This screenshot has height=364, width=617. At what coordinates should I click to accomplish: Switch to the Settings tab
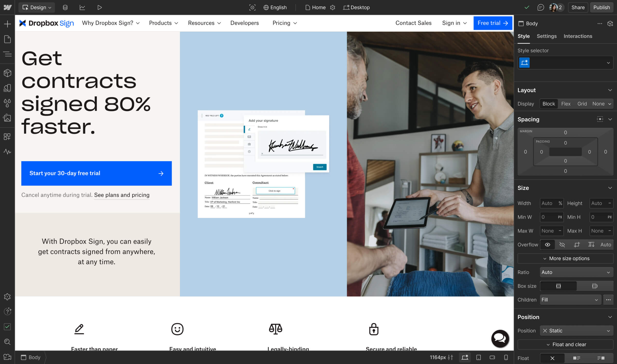(547, 36)
